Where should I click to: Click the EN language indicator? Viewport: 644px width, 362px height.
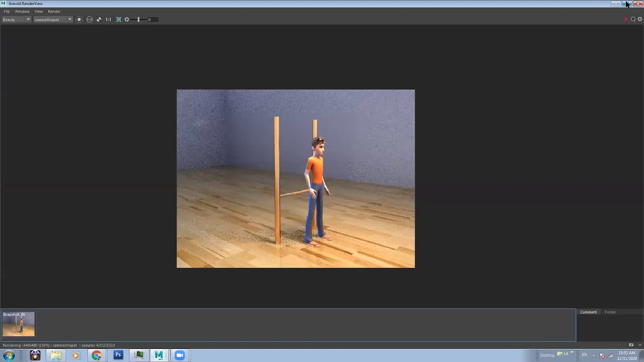click(584, 355)
